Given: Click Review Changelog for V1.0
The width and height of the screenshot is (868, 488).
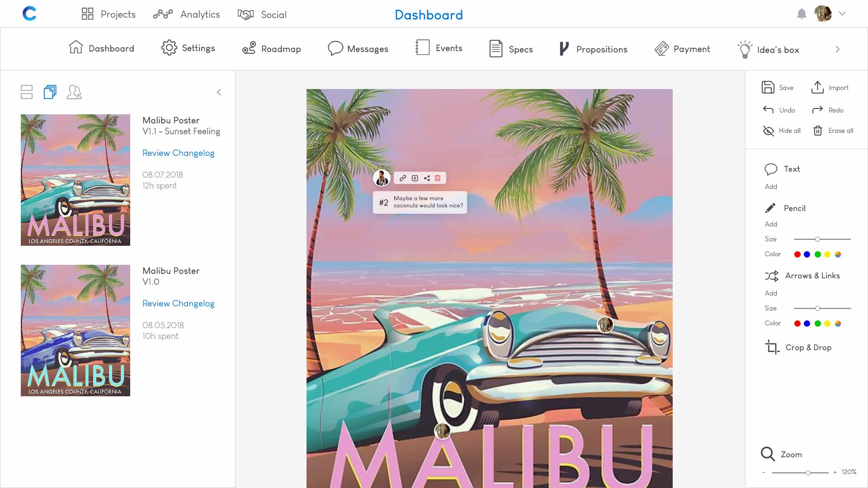Looking at the screenshot, I should pyautogui.click(x=178, y=303).
